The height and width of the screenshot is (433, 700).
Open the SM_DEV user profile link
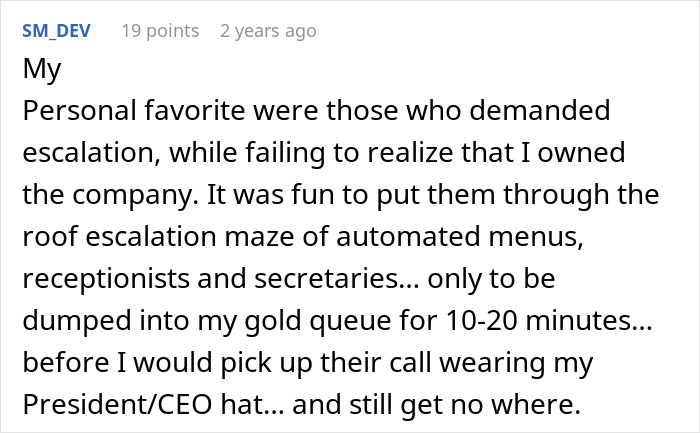click(56, 31)
